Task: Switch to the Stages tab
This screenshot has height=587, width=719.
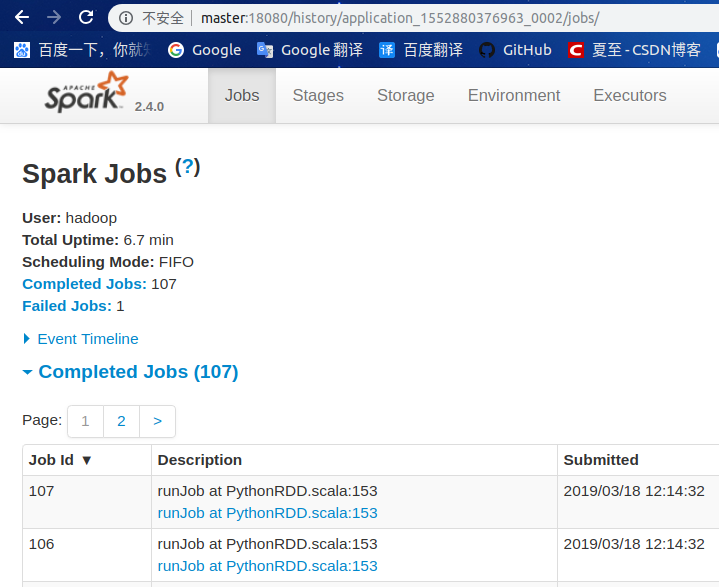Action: (318, 95)
